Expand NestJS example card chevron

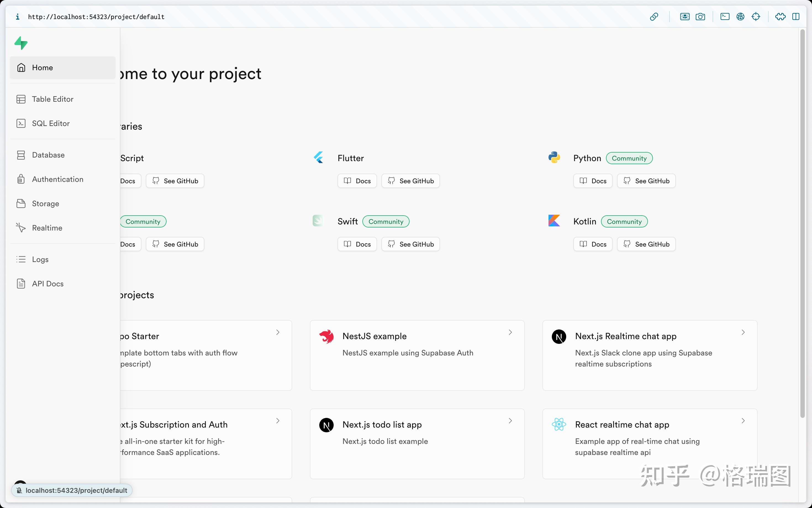point(510,332)
